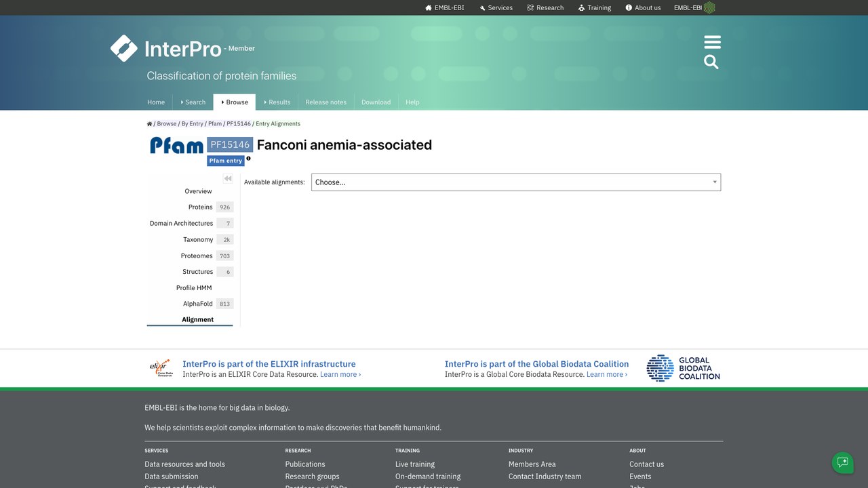
Task: Open Data resources and tools footer link
Action: tap(184, 464)
